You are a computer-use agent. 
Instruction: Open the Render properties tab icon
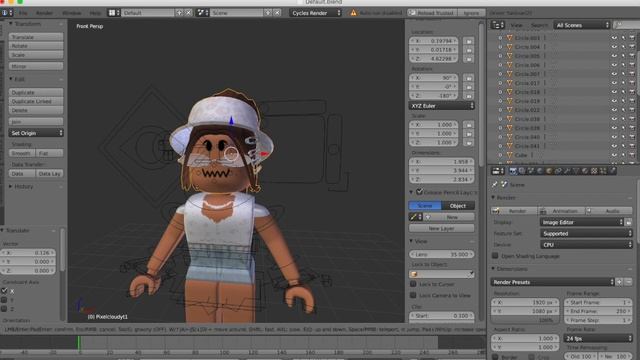point(513,171)
